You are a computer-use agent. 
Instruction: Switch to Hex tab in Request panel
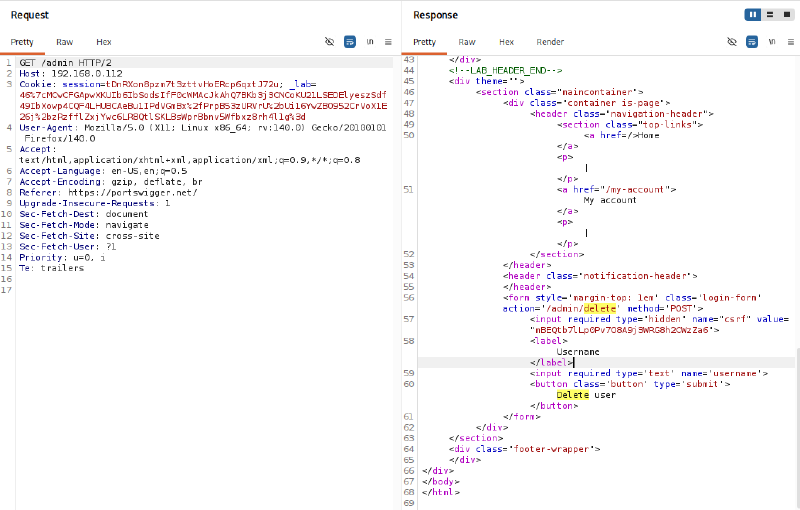(x=104, y=42)
